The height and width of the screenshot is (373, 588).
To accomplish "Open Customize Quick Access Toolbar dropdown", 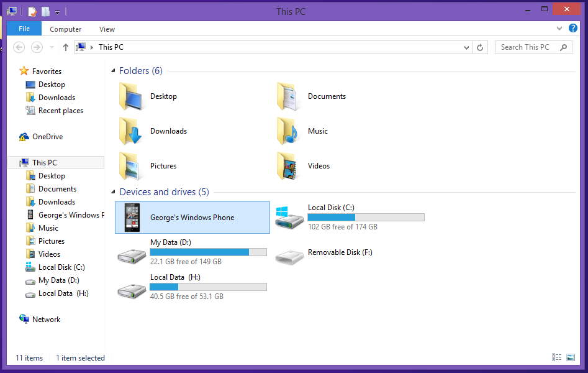I will 57,12.
